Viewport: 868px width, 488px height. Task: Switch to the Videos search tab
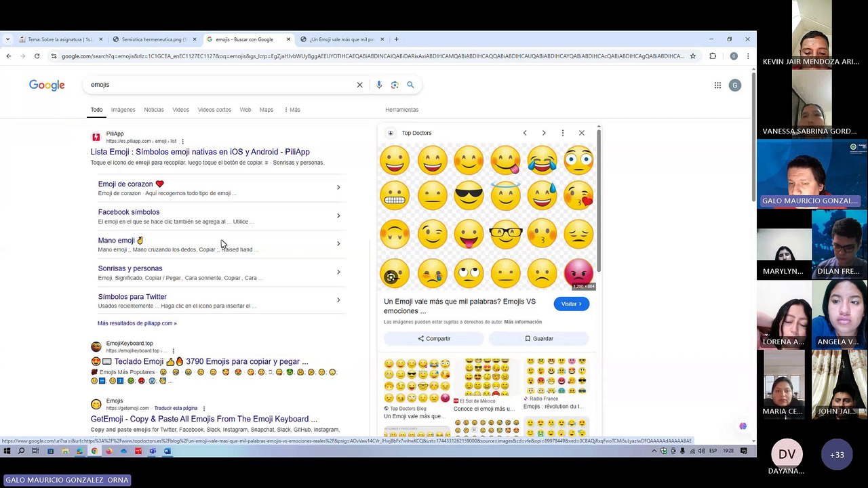click(180, 110)
